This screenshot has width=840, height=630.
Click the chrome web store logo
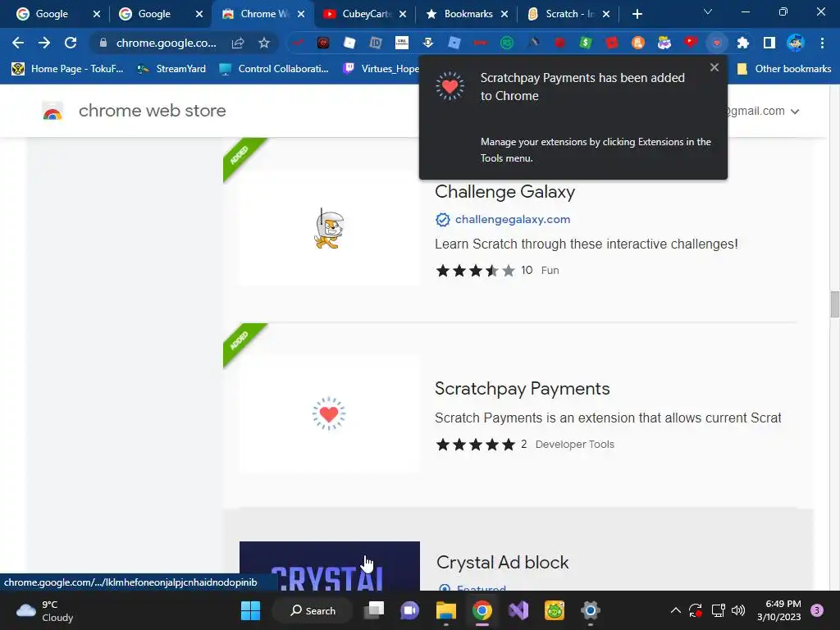pyautogui.click(x=134, y=111)
